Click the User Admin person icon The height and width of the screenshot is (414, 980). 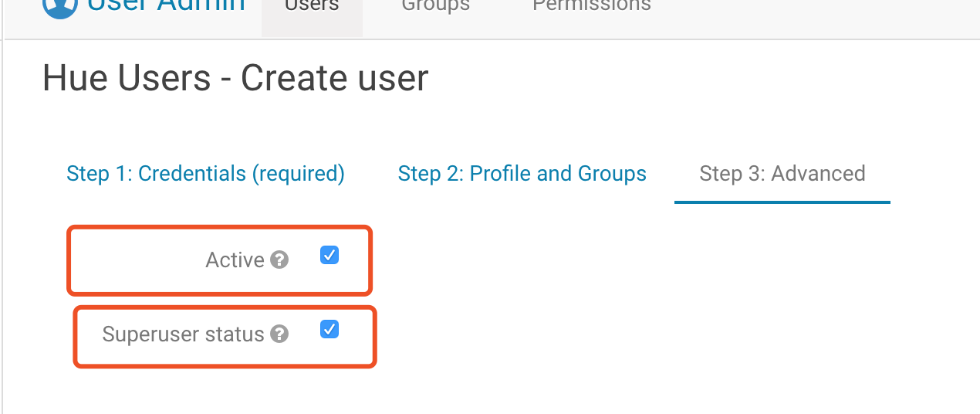pyautogui.click(x=59, y=6)
